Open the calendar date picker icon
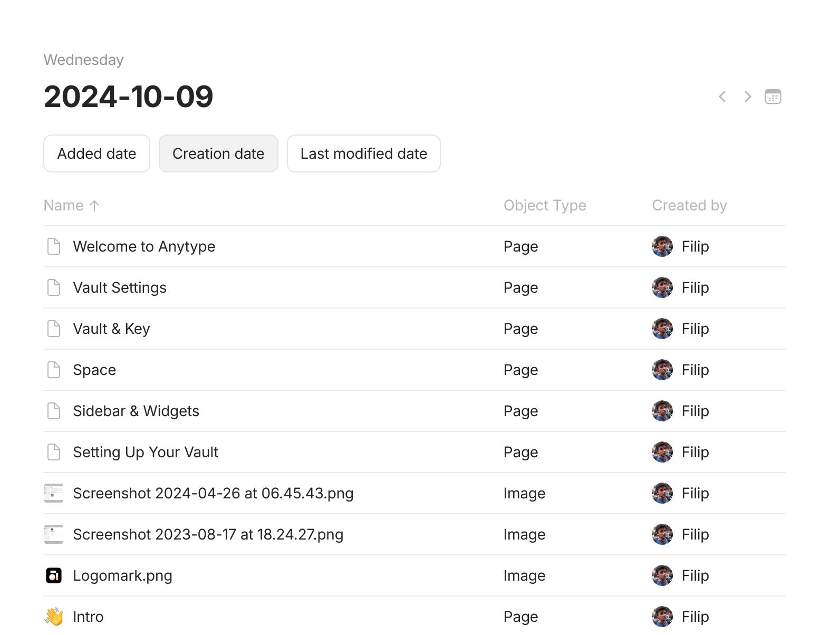The height and width of the screenshot is (635, 840). [x=773, y=97]
